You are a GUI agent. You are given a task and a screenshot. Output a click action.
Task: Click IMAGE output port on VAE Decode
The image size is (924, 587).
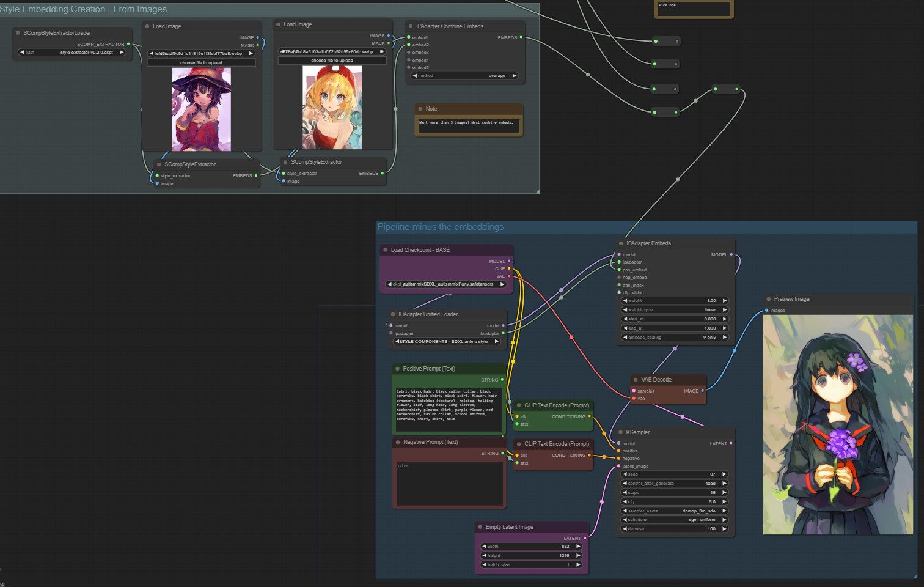pyautogui.click(x=702, y=391)
